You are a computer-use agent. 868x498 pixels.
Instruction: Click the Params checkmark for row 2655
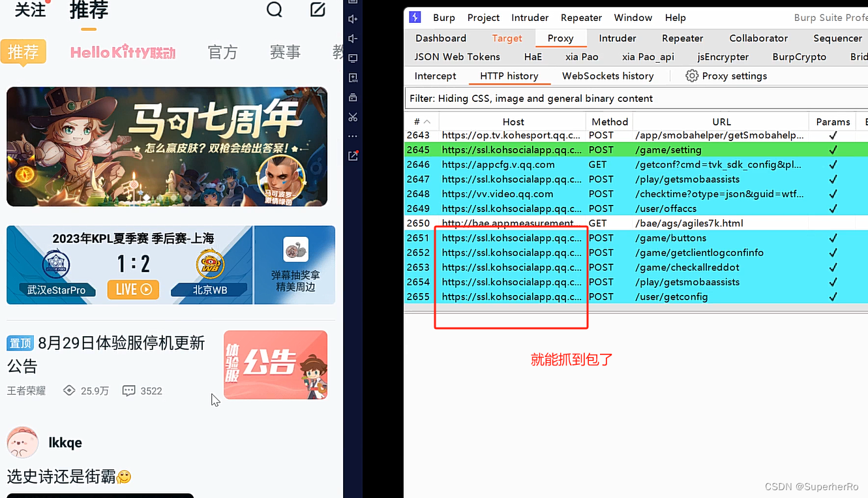[x=833, y=296]
